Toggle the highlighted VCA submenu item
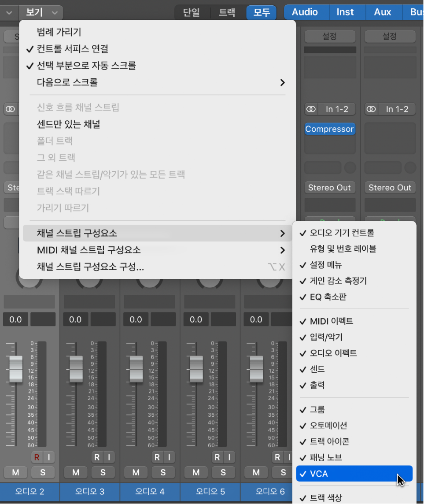Screen dimensions: 424x504 [x=354, y=474]
